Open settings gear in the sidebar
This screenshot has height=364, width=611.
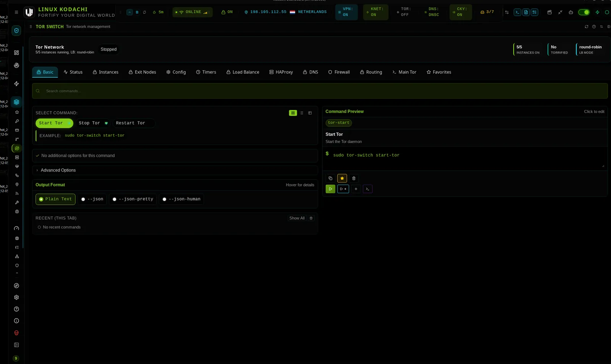[16, 298]
